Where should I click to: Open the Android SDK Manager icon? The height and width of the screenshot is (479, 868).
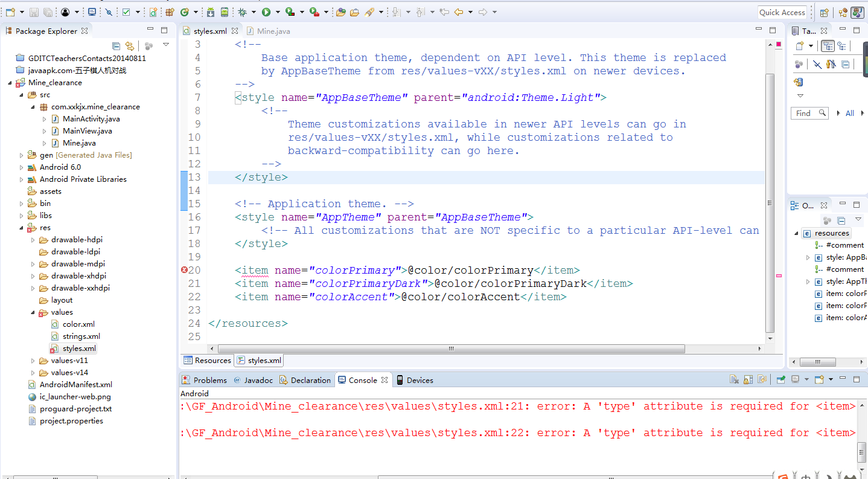210,12
